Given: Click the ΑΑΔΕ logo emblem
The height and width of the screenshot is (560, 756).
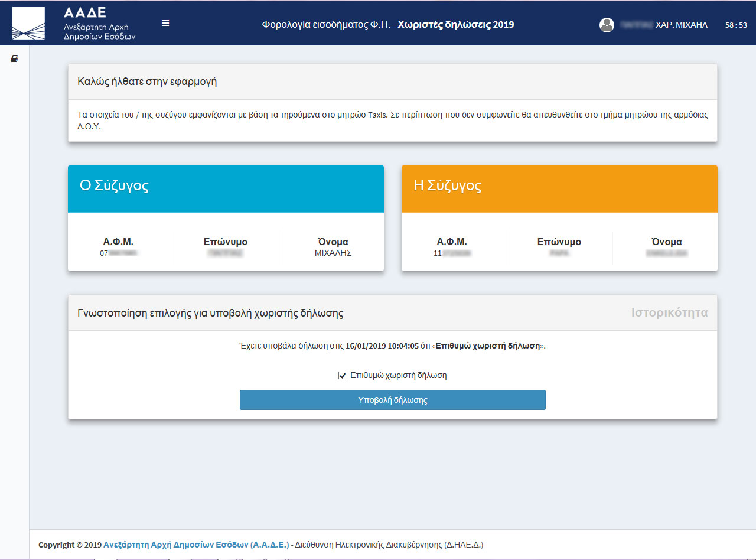Looking at the screenshot, I should (28, 24).
